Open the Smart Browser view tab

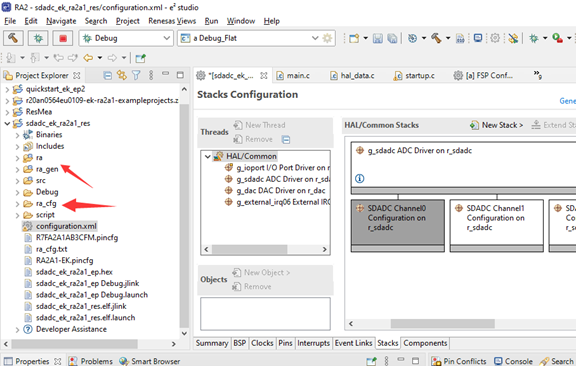click(x=150, y=361)
